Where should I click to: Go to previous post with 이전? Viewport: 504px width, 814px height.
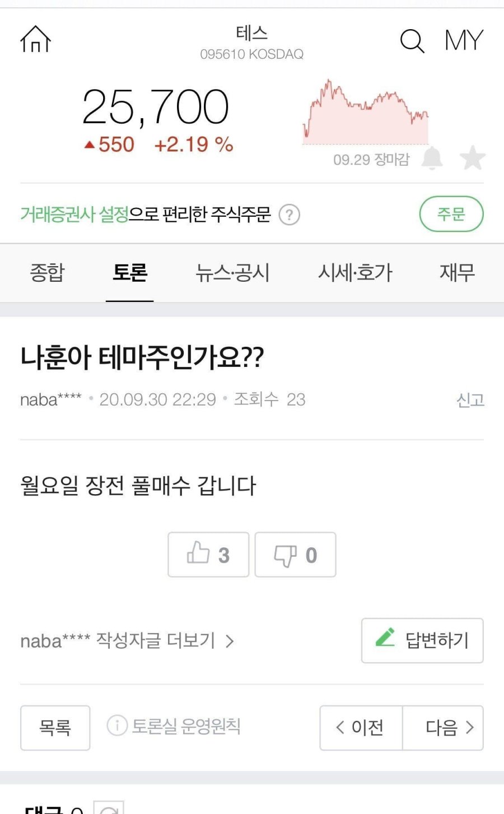361,728
